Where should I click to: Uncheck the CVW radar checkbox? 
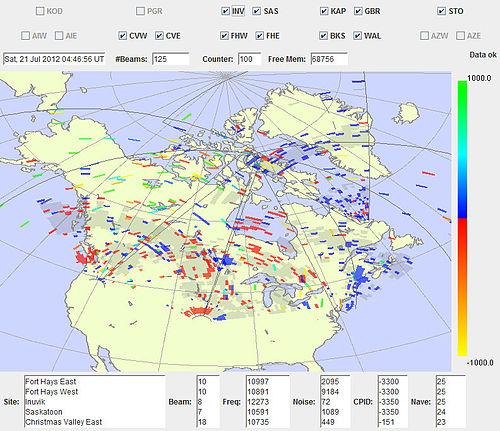pos(123,36)
